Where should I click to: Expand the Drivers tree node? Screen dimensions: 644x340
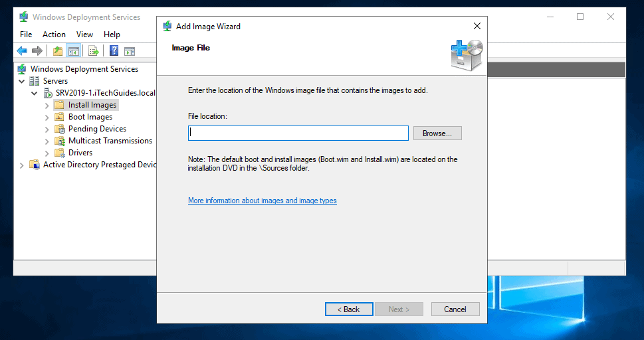click(47, 153)
